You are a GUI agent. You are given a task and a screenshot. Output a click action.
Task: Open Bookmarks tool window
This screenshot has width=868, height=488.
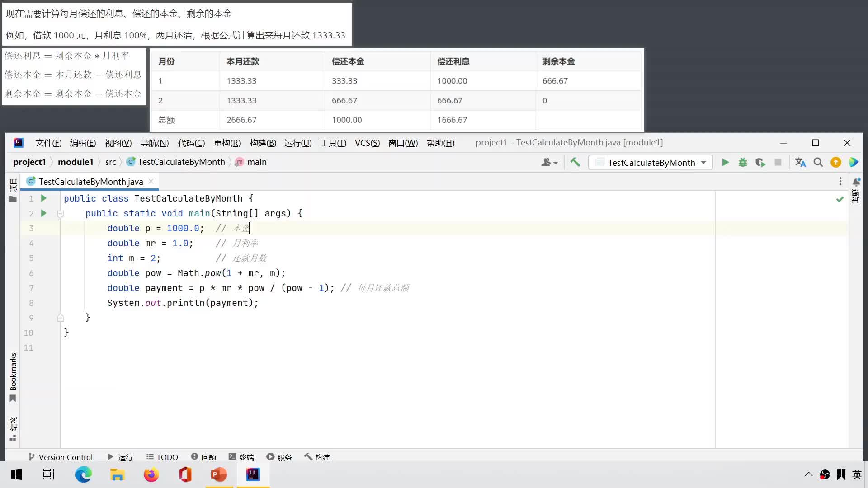point(13,377)
